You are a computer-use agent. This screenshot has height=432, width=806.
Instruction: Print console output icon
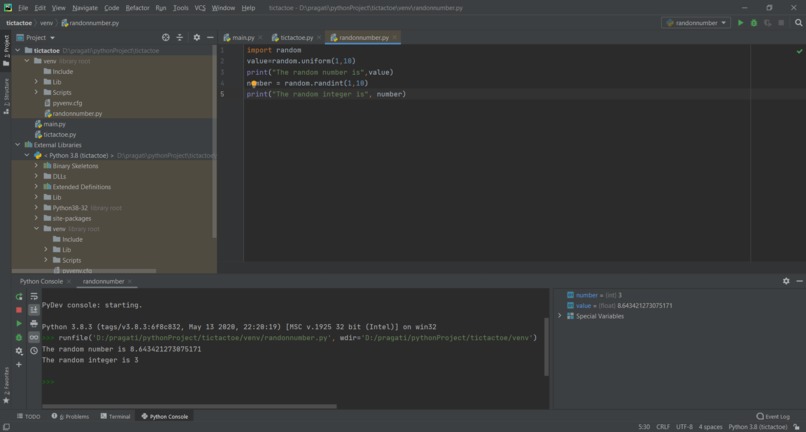point(34,323)
